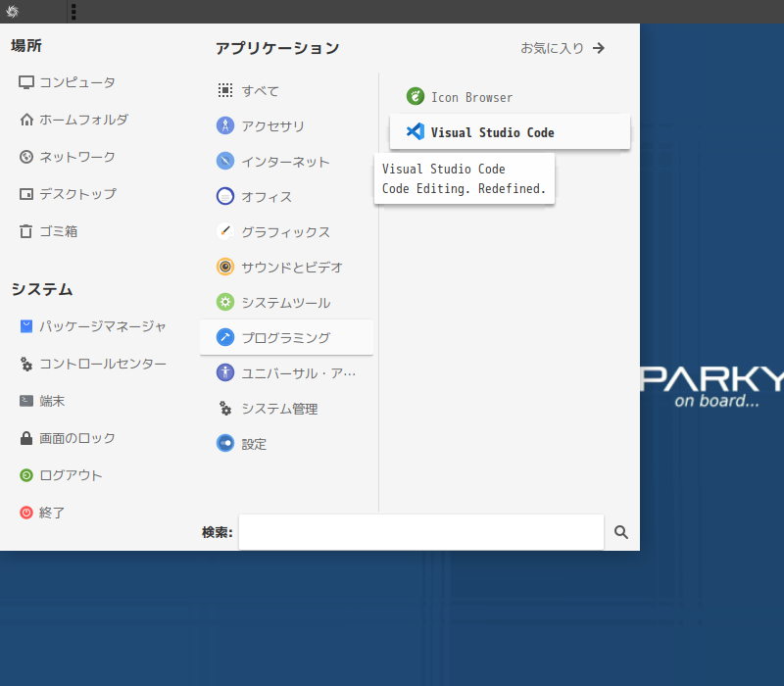784x686 pixels.
Task: Click the All applications grid icon
Action: 225,90
